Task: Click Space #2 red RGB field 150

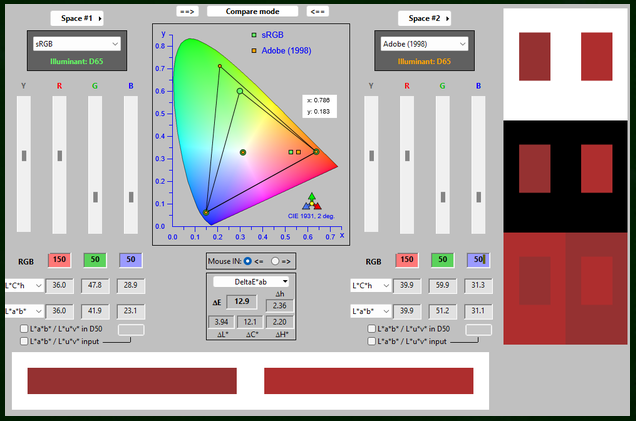Action: (x=407, y=260)
